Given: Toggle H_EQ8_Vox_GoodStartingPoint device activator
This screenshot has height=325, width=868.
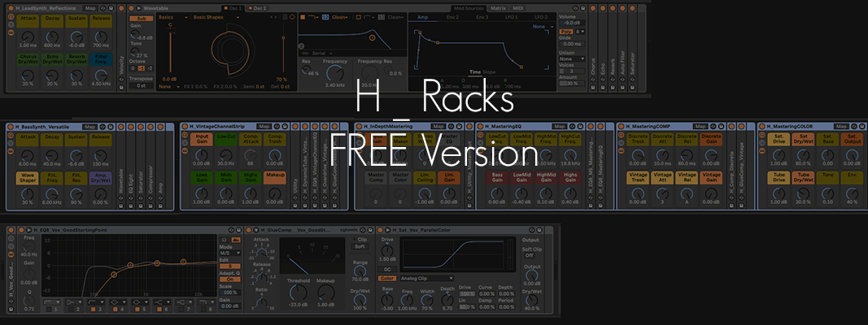Looking at the screenshot, I should pyautogui.click(x=21, y=230).
